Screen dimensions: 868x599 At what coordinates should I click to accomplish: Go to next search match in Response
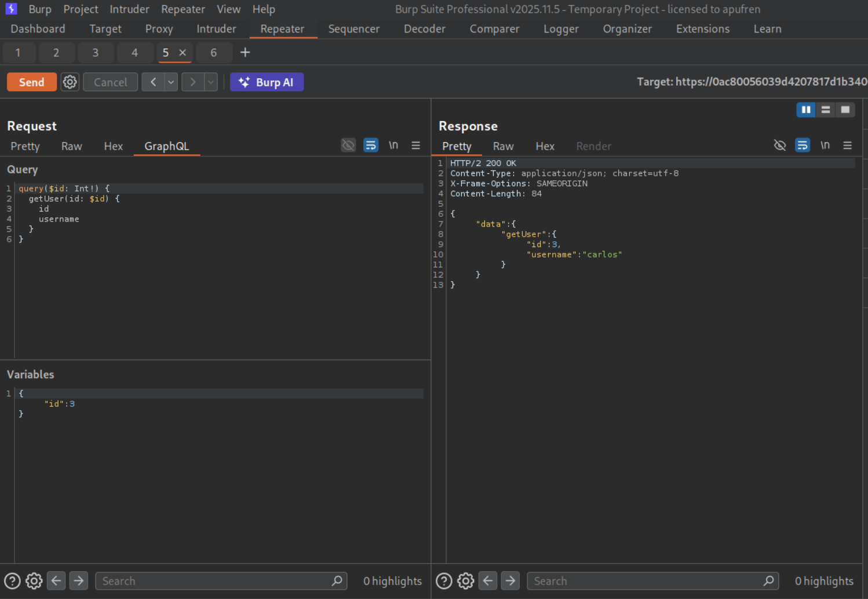point(510,581)
